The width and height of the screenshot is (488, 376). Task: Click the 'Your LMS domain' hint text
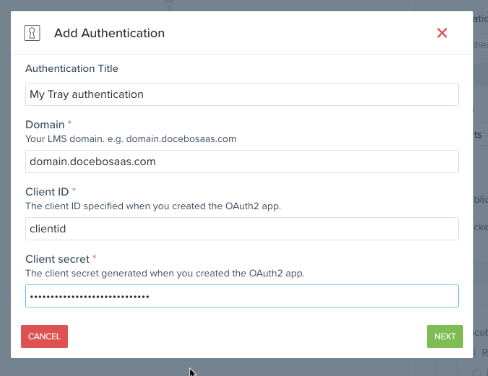(131, 139)
